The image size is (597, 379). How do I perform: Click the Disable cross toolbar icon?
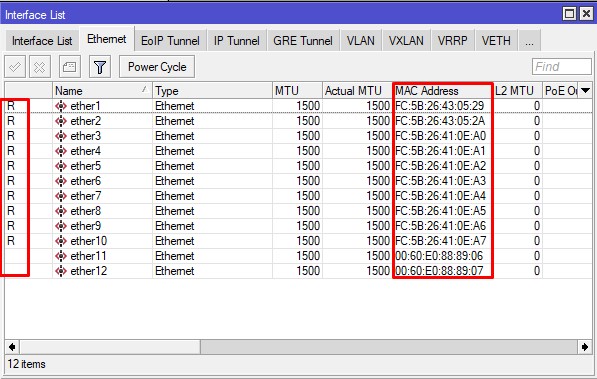click(x=40, y=67)
